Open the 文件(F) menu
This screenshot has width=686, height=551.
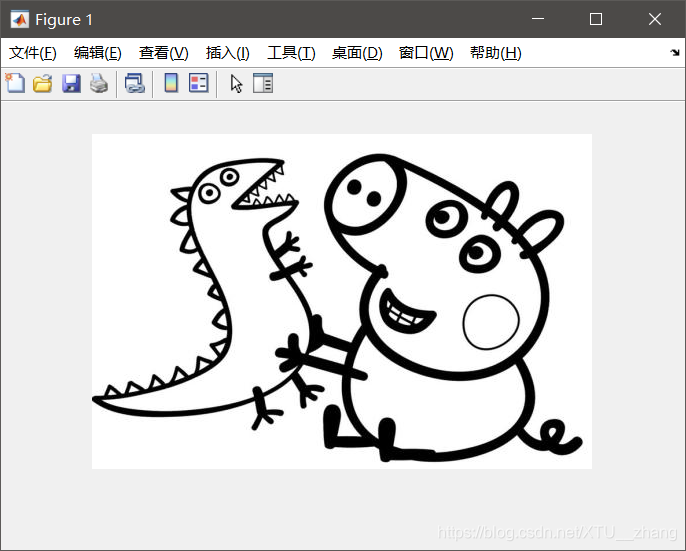pyautogui.click(x=33, y=53)
